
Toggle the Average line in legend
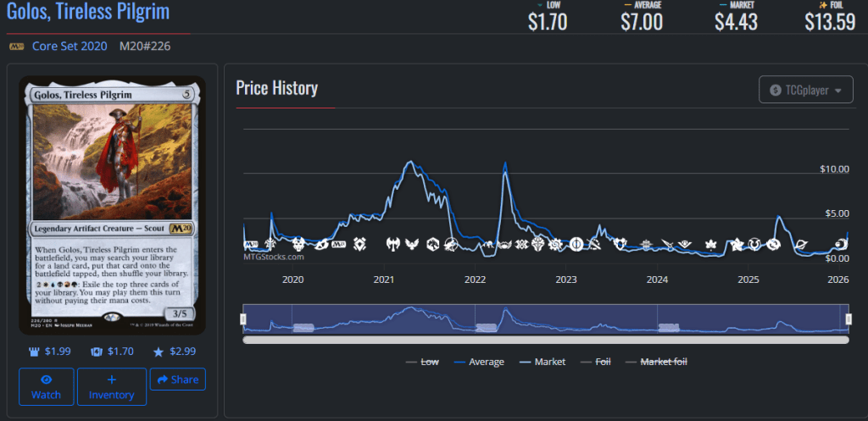tap(479, 362)
